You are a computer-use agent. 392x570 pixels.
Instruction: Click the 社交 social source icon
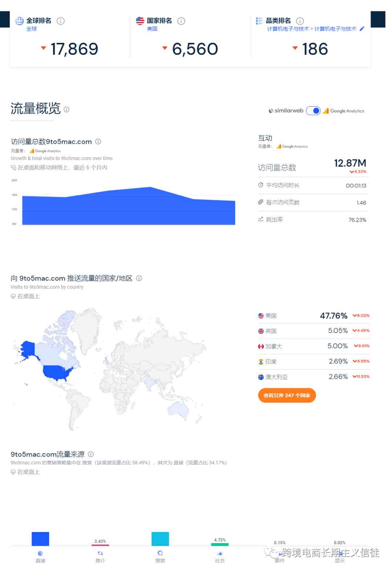click(x=220, y=553)
